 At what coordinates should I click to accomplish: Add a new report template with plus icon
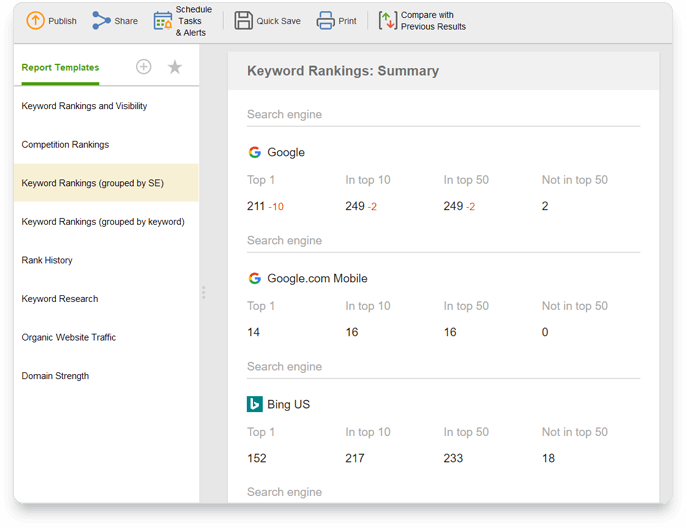click(x=144, y=66)
